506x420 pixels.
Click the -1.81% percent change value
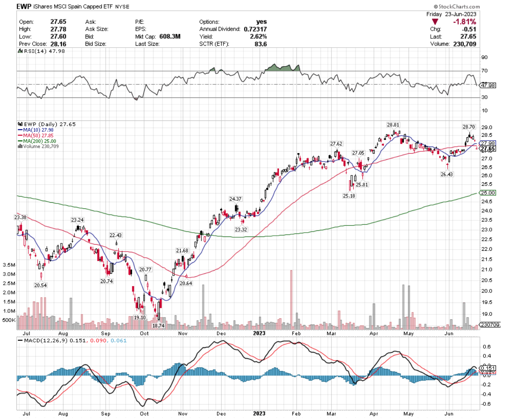(x=464, y=22)
